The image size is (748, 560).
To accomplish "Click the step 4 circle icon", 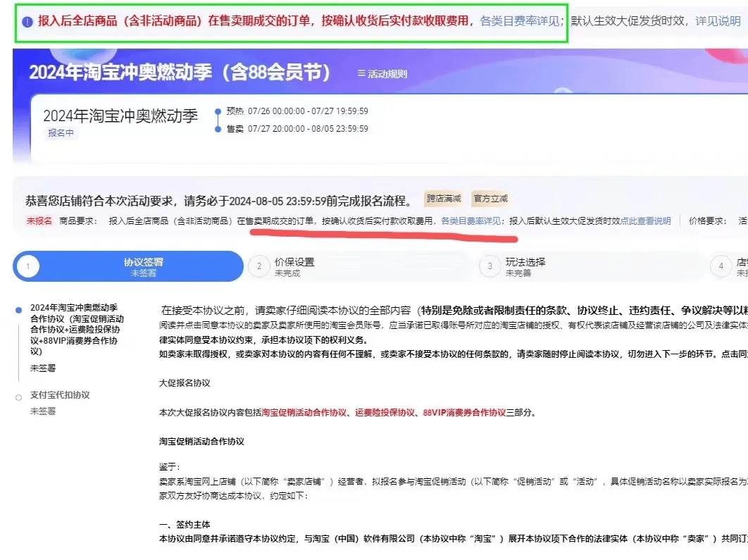I will coord(721,267).
